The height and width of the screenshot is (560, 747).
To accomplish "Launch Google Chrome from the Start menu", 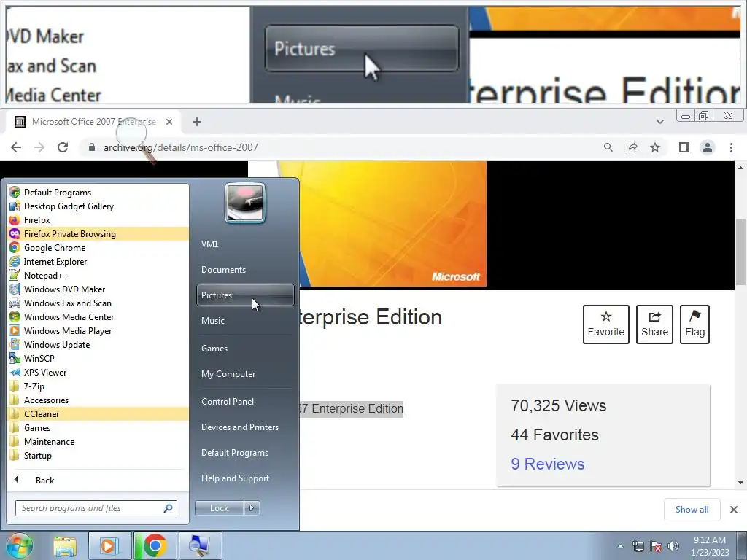I will click(98, 248).
